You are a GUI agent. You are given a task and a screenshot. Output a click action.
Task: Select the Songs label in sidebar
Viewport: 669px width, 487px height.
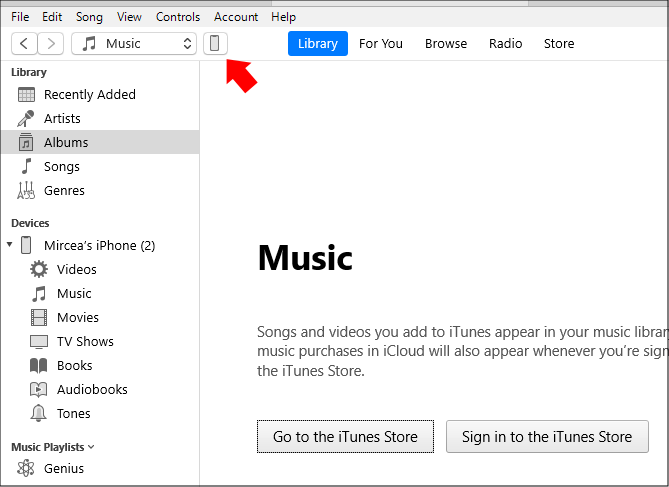62,166
